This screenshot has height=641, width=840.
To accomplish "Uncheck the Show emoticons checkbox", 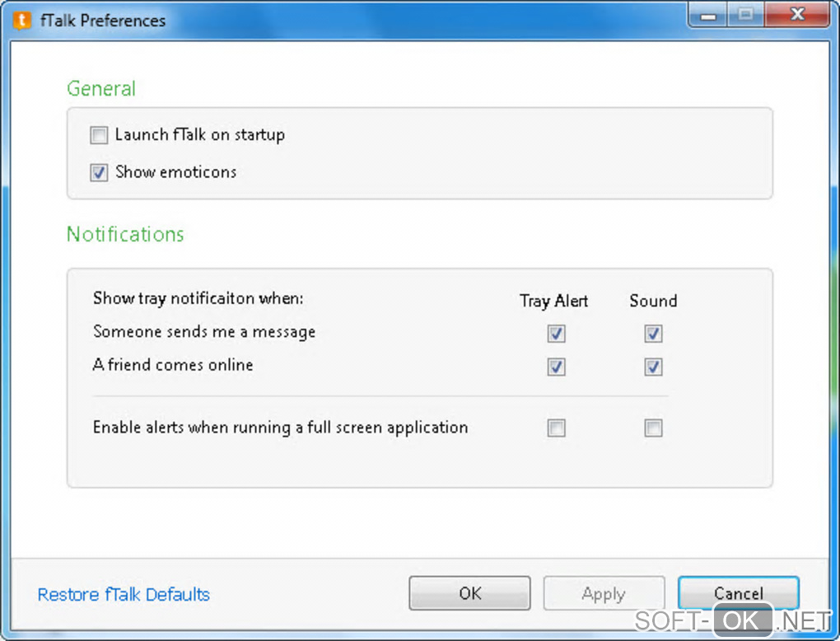I will click(99, 172).
